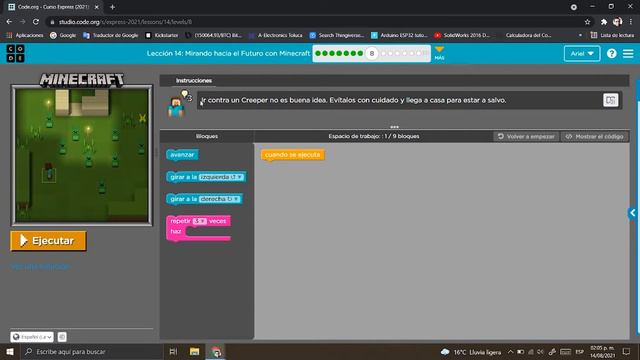
Task: Select the avanzar block
Action: (x=182, y=155)
